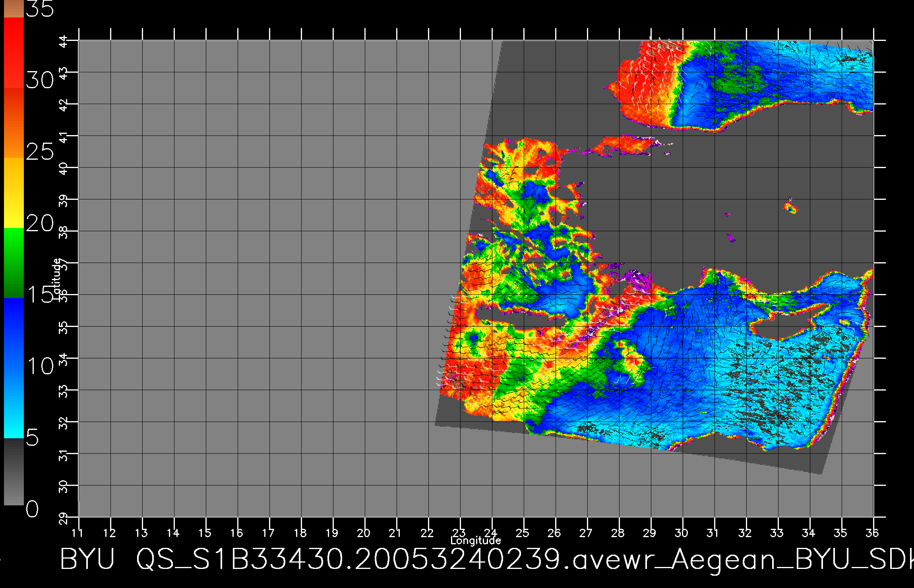Click longitude tick label 30

tap(682, 533)
